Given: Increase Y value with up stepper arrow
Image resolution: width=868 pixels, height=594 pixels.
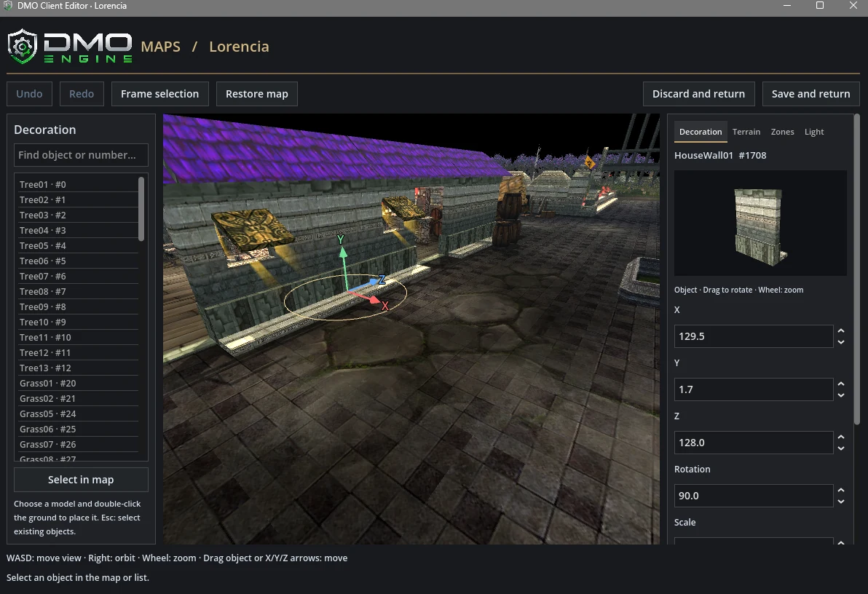Looking at the screenshot, I should pos(841,384).
